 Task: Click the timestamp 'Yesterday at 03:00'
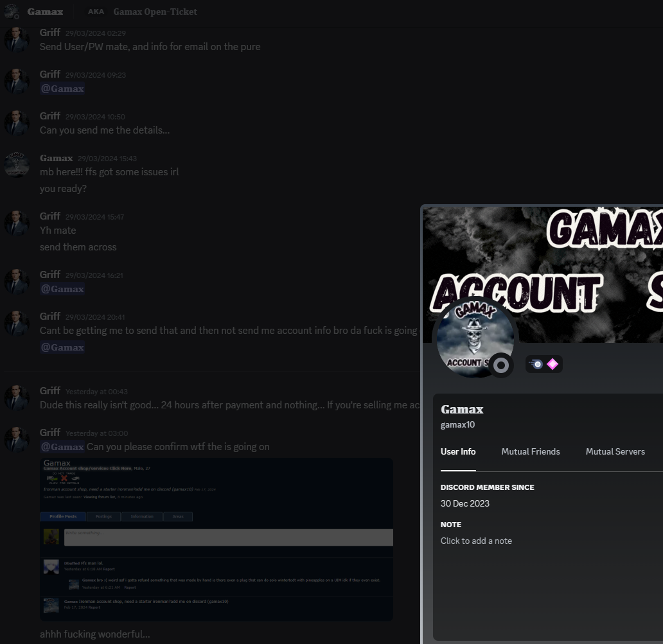tap(97, 433)
